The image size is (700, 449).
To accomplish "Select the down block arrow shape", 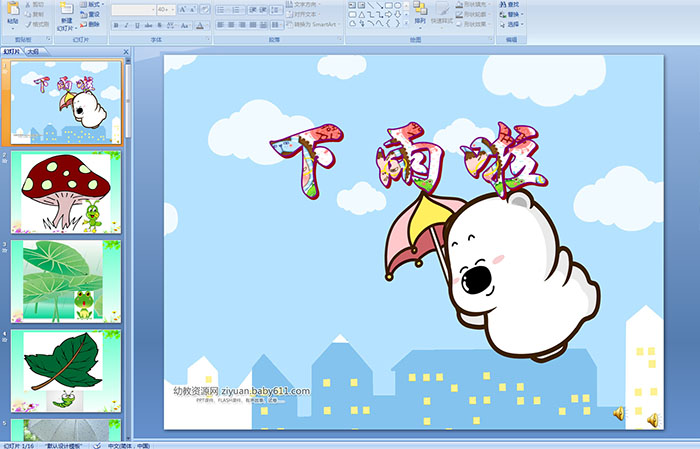I will point(397,14).
